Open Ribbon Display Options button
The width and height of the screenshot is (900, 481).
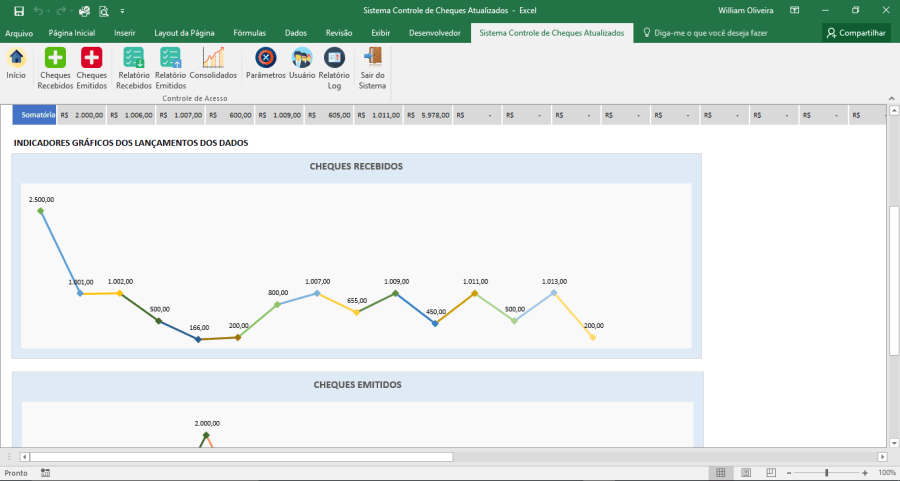click(x=794, y=10)
